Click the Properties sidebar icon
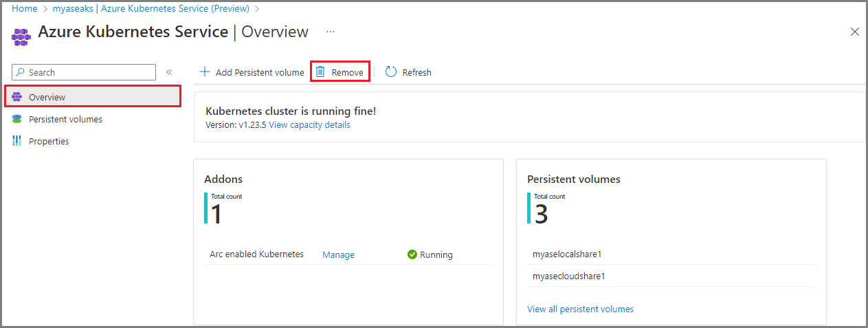 click(x=17, y=141)
